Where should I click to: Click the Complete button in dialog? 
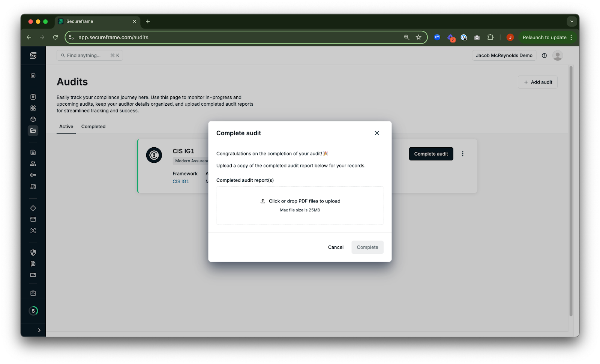[x=367, y=247]
